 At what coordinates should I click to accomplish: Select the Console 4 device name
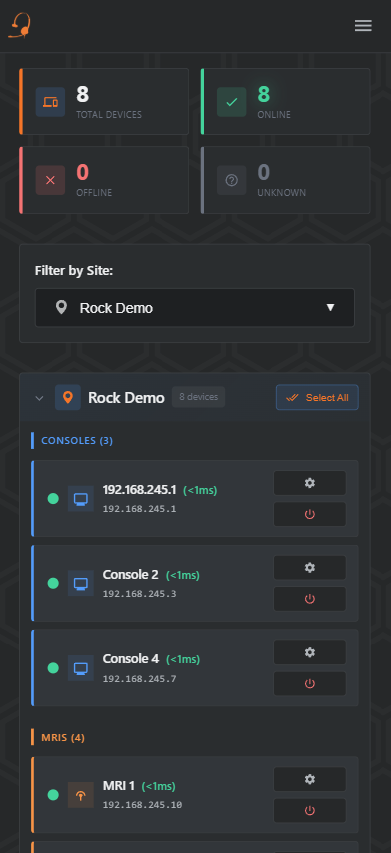(x=131, y=659)
